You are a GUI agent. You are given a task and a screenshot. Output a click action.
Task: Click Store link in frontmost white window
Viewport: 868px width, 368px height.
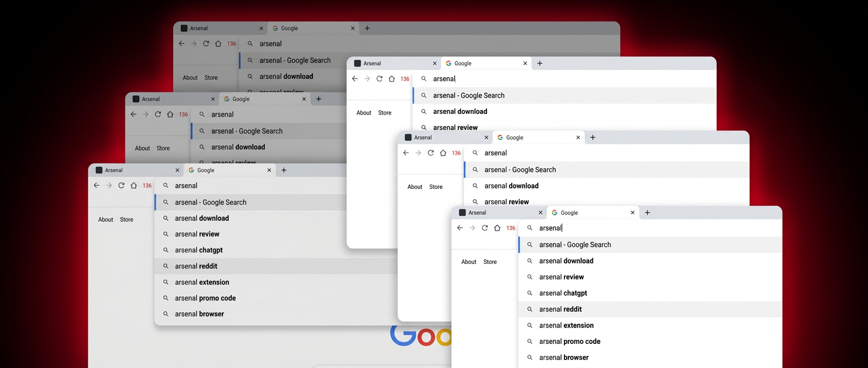pos(490,262)
